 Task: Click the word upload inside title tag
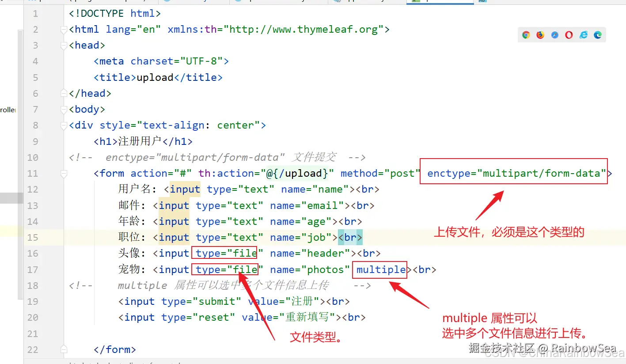[x=155, y=77]
